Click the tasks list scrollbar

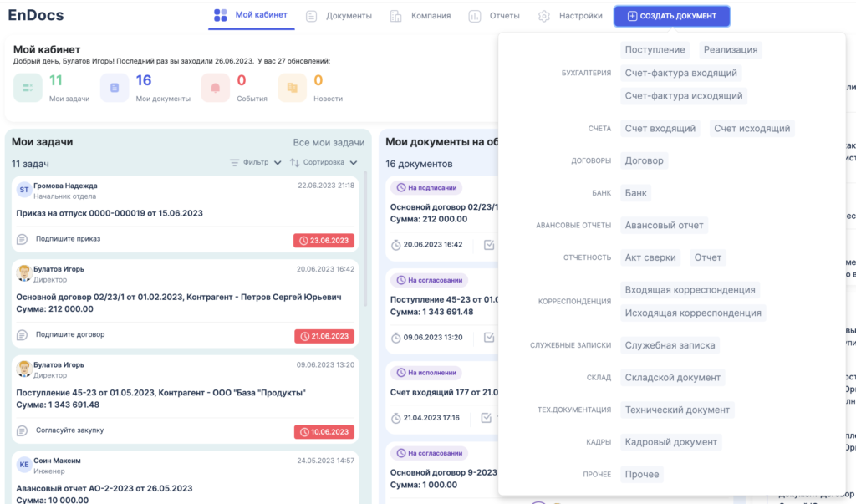(365, 239)
